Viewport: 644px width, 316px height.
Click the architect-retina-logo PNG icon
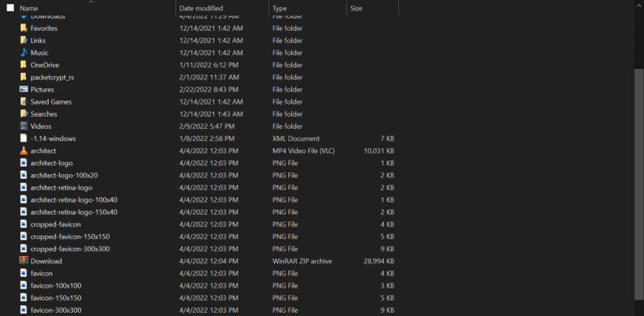point(24,187)
